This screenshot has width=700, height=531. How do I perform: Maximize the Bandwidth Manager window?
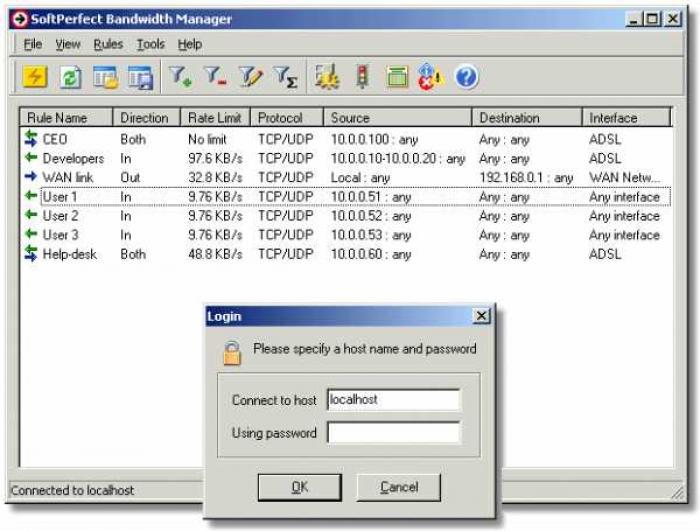pyautogui.click(x=653, y=19)
